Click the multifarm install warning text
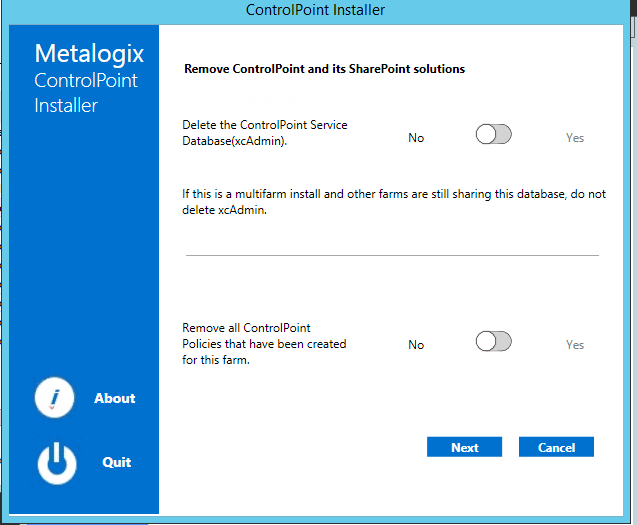 [x=394, y=202]
